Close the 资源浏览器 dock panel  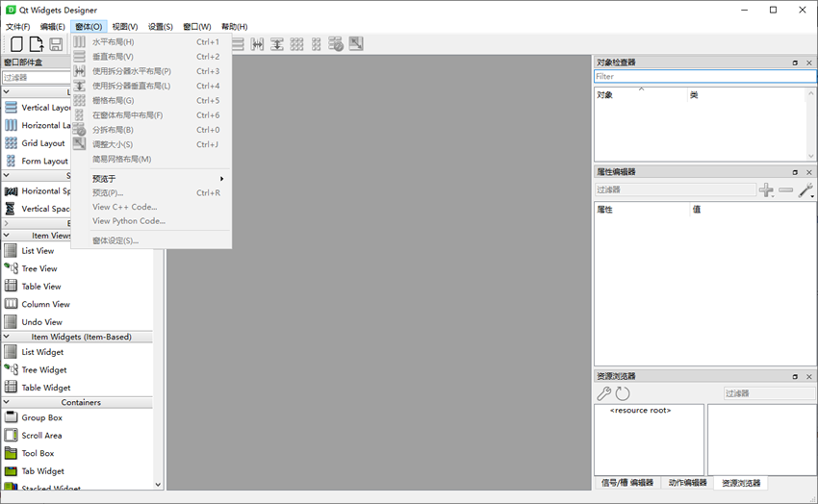[x=809, y=376]
